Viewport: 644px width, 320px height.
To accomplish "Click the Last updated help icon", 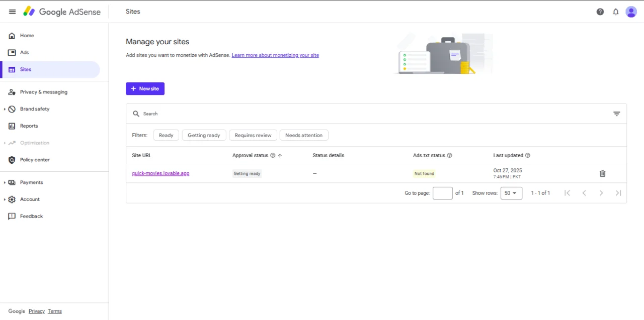I will click(x=528, y=155).
